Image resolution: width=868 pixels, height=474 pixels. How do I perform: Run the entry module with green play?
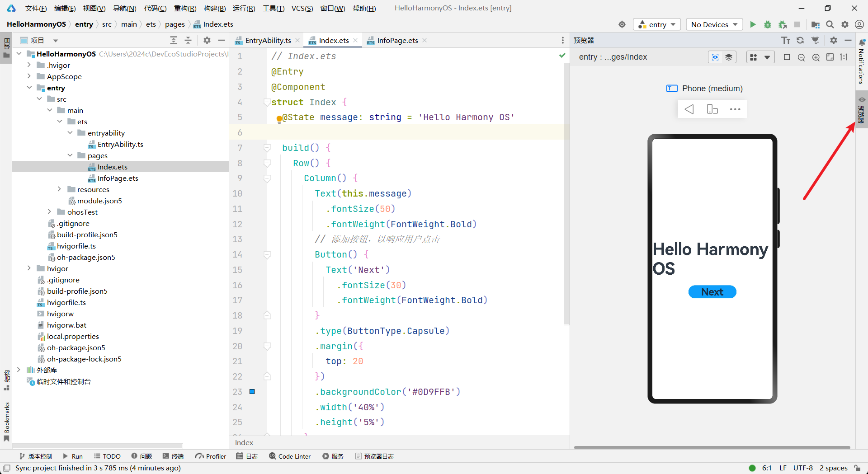click(753, 24)
